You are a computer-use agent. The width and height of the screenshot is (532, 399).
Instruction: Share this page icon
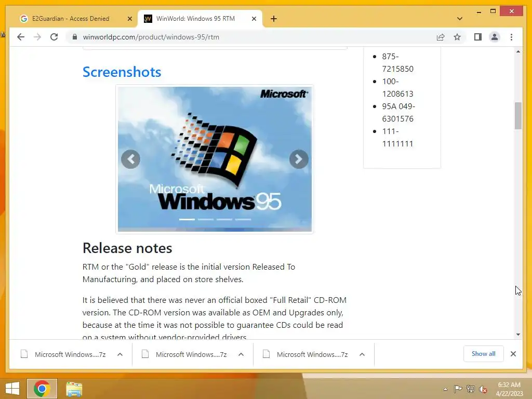click(x=441, y=37)
